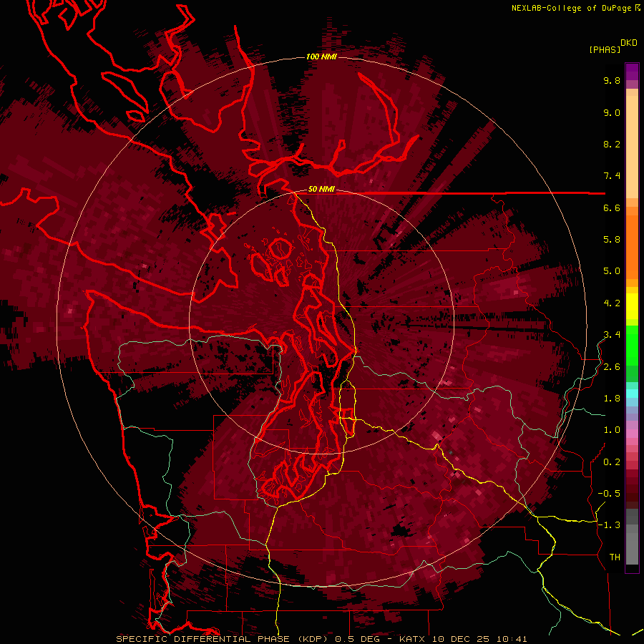Click the 5.0 color scale label
This screenshot has height=644, width=644.
pos(612,271)
